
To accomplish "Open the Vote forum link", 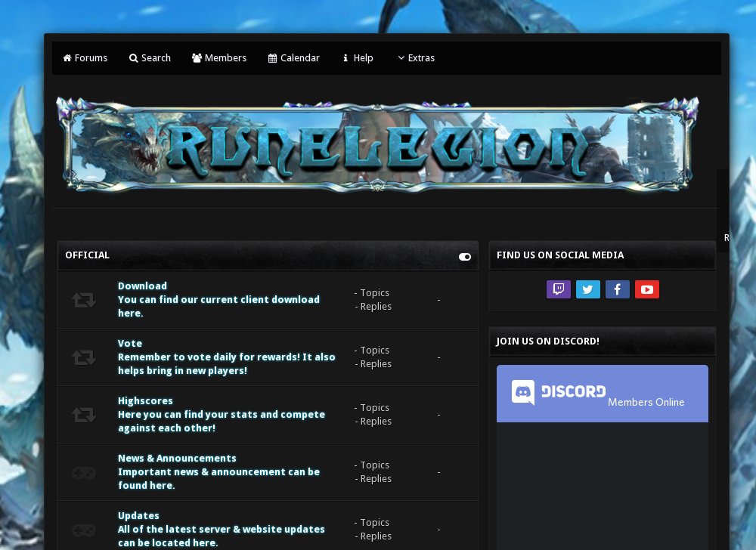I will (x=129, y=343).
